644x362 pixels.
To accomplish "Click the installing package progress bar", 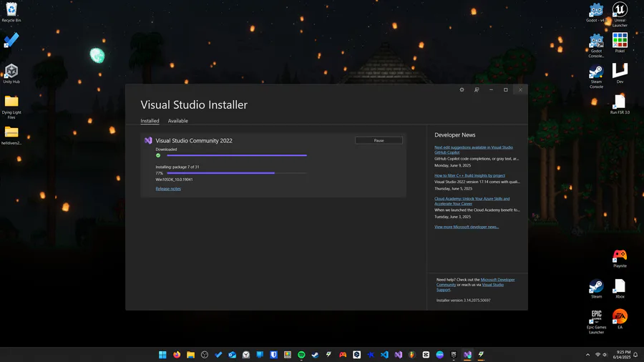I will (x=237, y=173).
